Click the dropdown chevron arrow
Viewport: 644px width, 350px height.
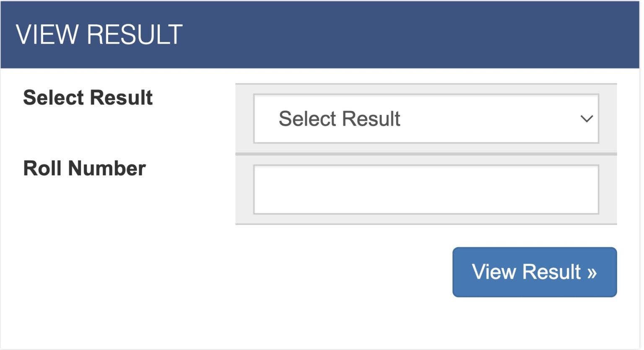coord(587,119)
